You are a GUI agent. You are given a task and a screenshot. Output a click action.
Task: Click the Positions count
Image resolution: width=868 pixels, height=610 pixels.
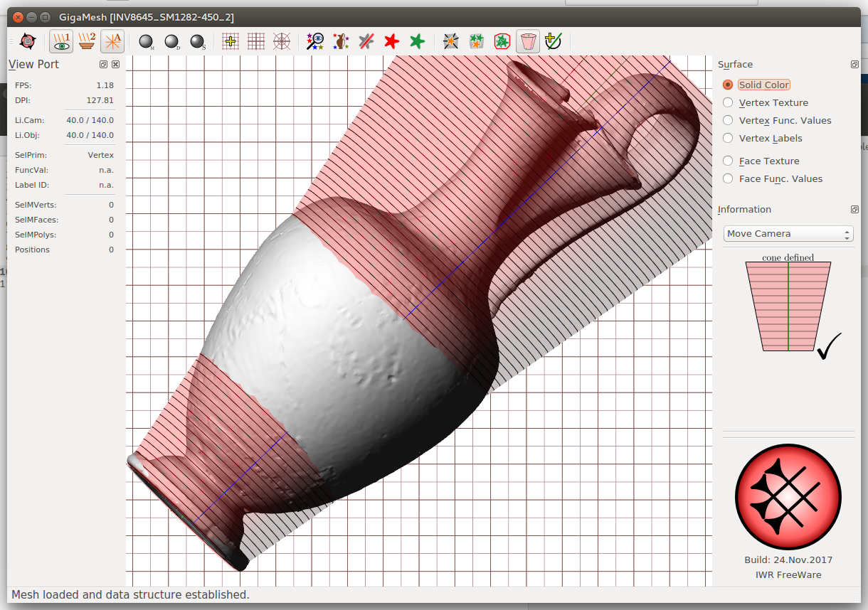pos(111,250)
